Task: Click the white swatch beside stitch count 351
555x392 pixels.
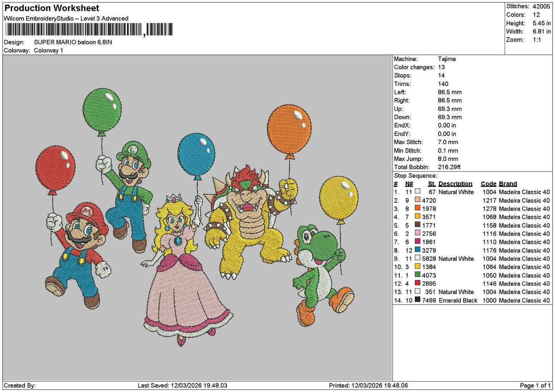Action: (x=417, y=291)
